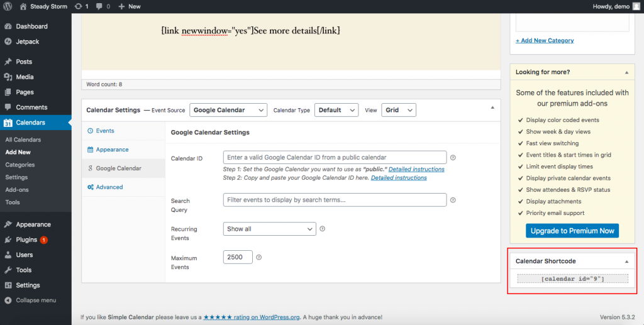Click the Steady Storm home icon
Screen dimensions: 644x325
[x=23, y=6]
